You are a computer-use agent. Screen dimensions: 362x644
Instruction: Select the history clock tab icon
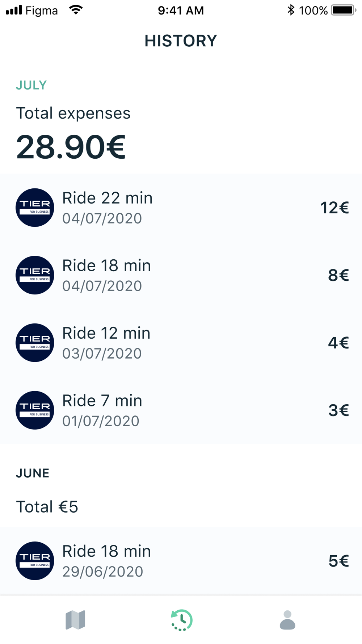coord(181,620)
